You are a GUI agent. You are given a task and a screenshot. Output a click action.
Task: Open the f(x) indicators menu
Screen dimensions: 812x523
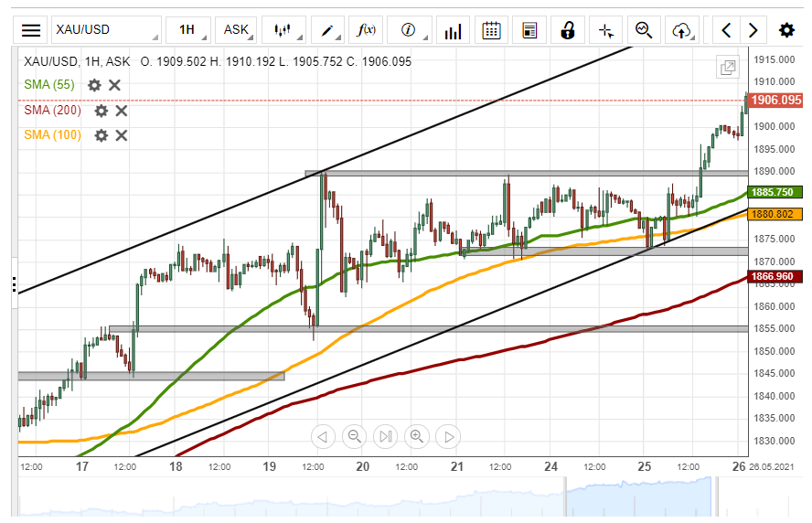tap(366, 29)
